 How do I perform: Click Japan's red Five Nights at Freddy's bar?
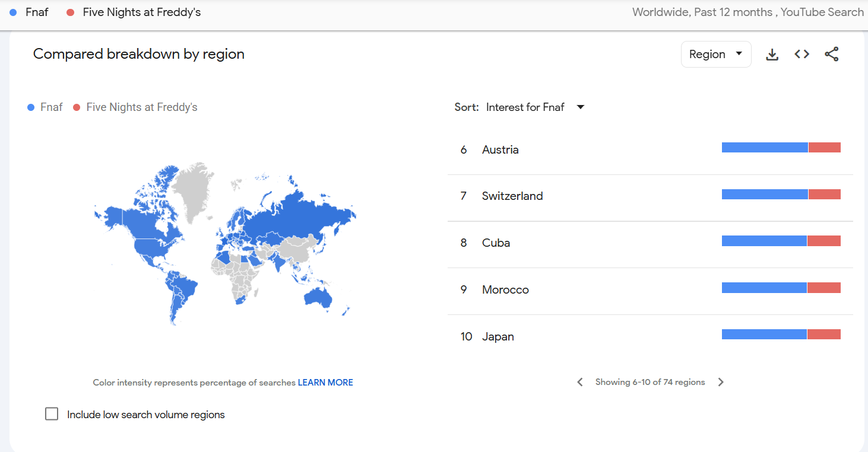pyautogui.click(x=824, y=335)
